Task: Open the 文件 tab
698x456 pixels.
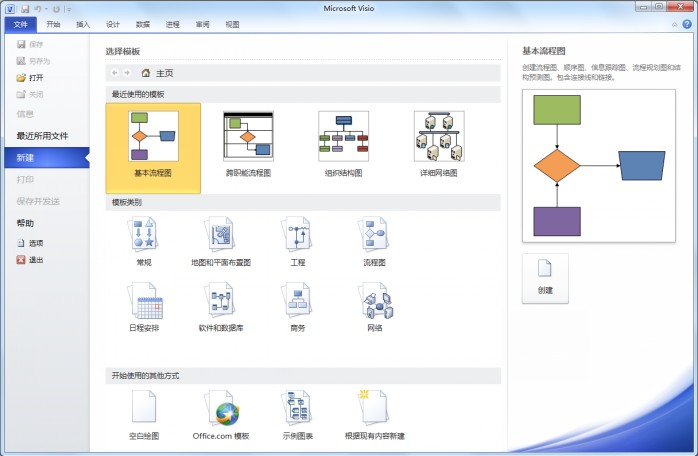Action: click(20, 24)
